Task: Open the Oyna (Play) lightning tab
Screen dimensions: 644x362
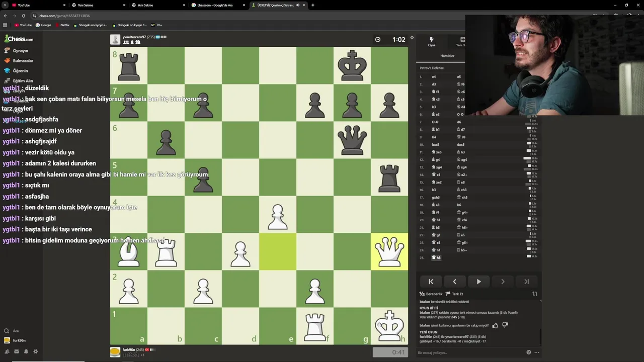Action: point(431,42)
